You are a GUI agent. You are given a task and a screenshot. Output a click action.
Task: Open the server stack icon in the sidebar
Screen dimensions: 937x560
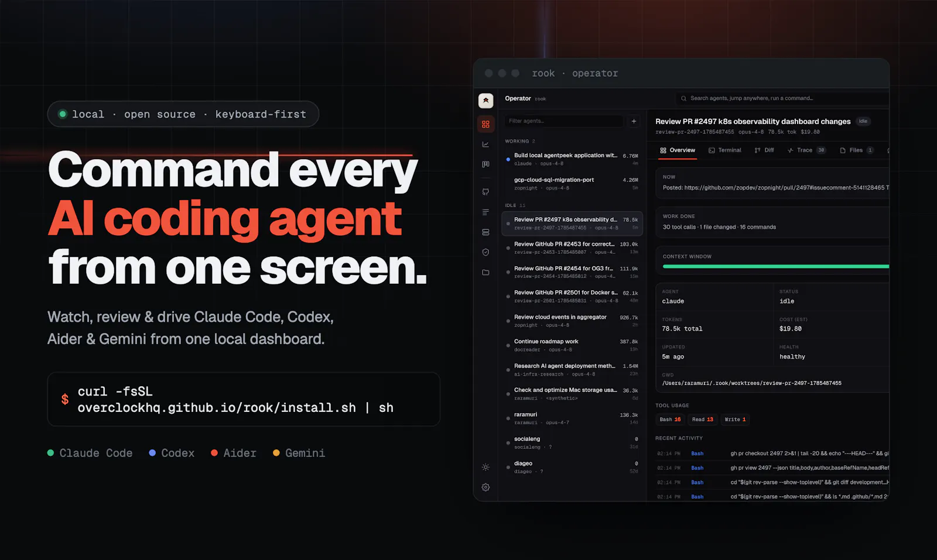(x=485, y=232)
